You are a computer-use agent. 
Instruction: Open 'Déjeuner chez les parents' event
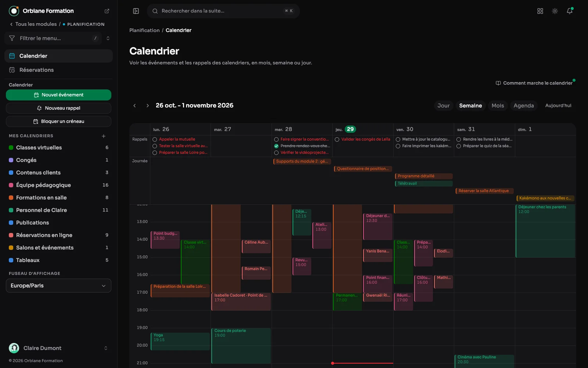pyautogui.click(x=545, y=231)
